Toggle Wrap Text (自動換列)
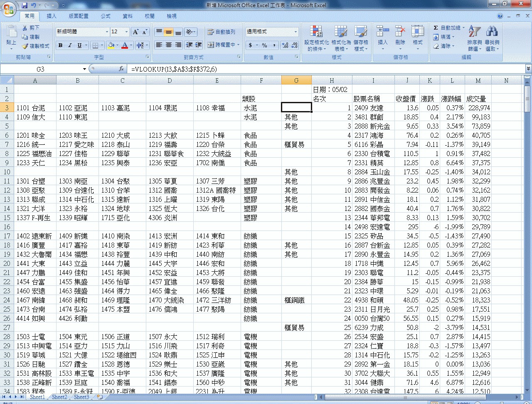Image resolution: width=532 pixels, height=404 pixels. click(x=221, y=32)
